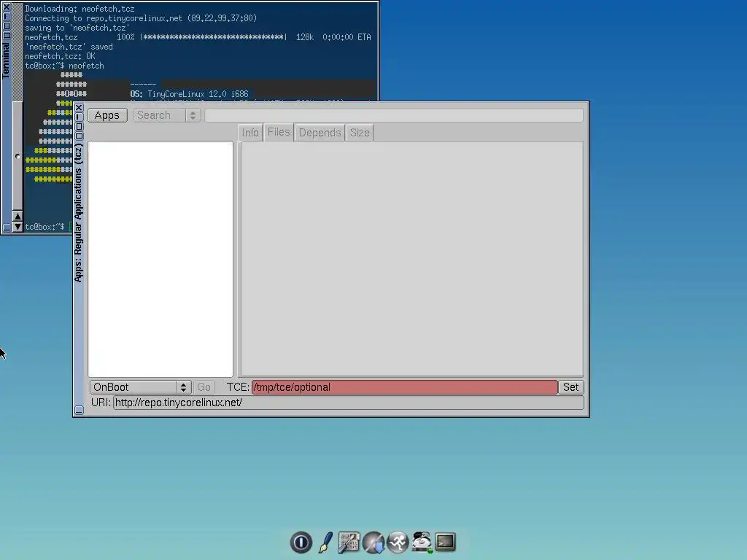Image resolution: width=747 pixels, height=560 pixels.
Task: Click "Downloading: neofetch.tcz" line in Terminal
Action: [x=80, y=9]
